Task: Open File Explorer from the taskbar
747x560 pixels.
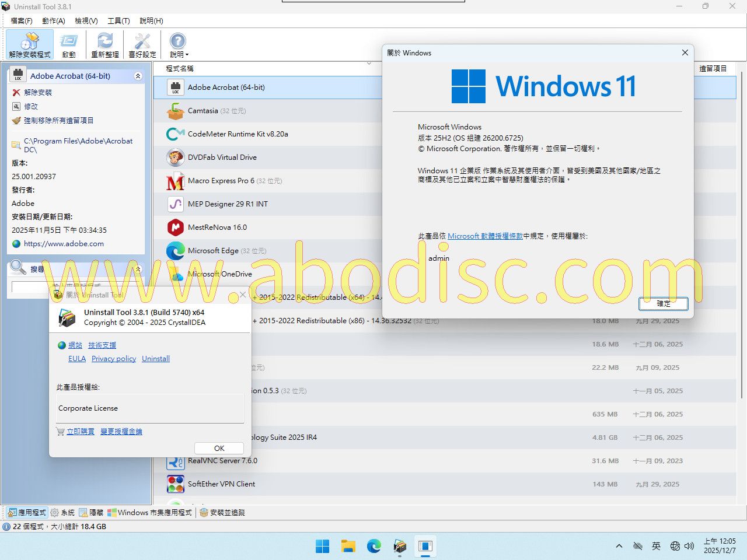Action: (x=348, y=546)
